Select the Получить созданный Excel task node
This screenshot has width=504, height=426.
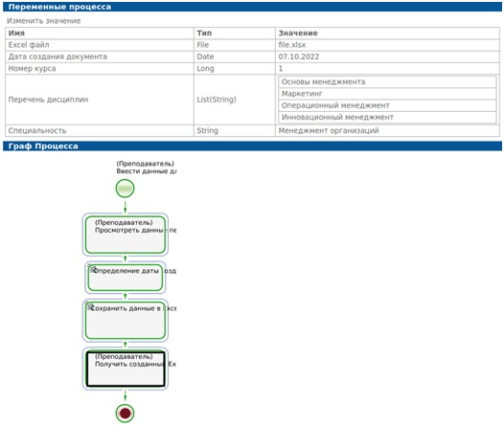pos(126,369)
